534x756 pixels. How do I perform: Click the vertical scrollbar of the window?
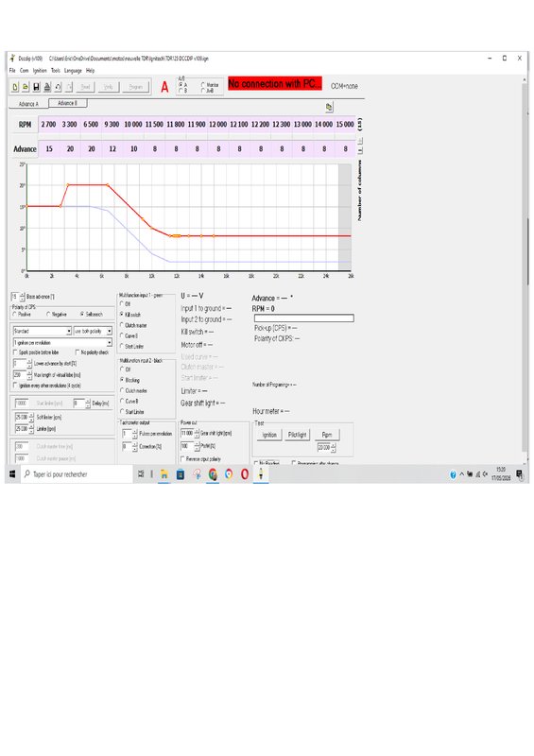tap(525, 267)
